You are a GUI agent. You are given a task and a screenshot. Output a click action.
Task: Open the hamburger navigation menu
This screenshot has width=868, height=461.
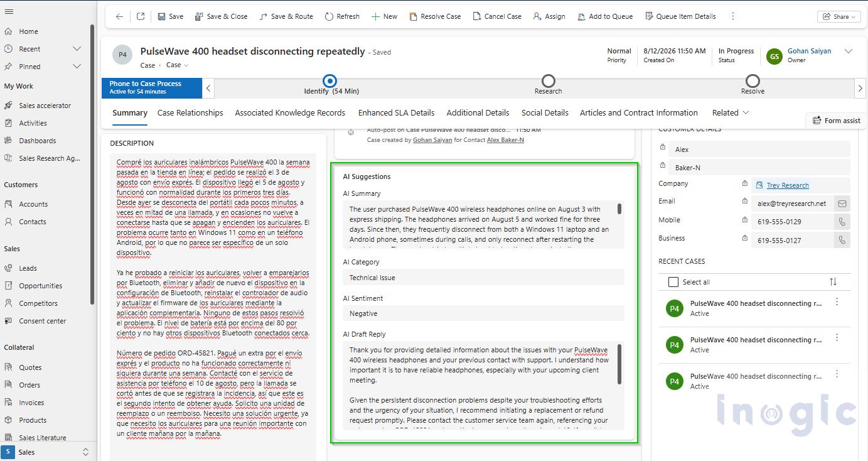pyautogui.click(x=9, y=11)
